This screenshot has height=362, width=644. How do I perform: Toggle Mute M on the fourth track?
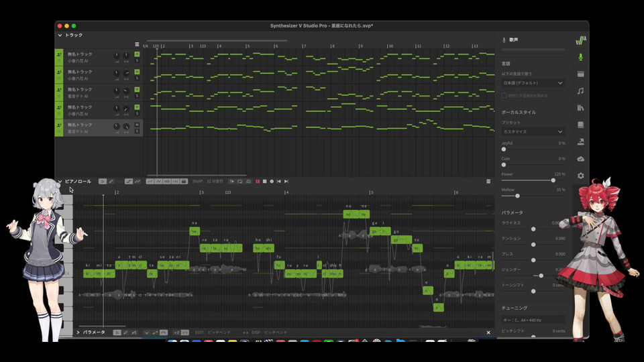[x=137, y=107]
